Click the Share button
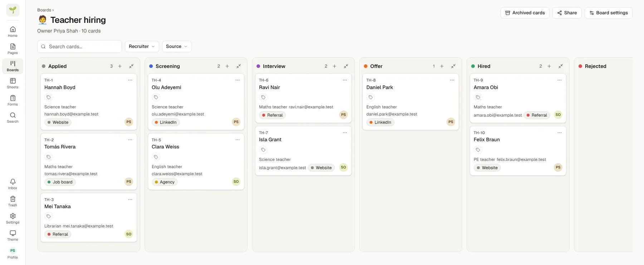Screen dimensions: 644x265 pos(567,13)
